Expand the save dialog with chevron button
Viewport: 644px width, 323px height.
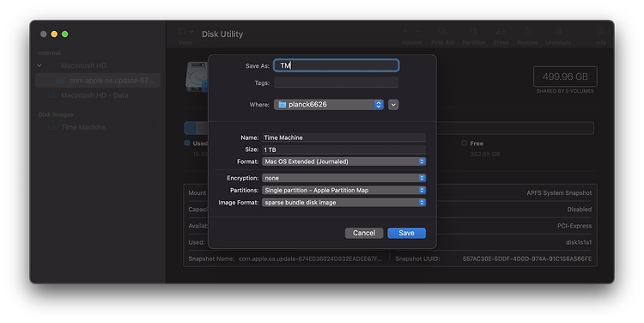pyautogui.click(x=393, y=105)
